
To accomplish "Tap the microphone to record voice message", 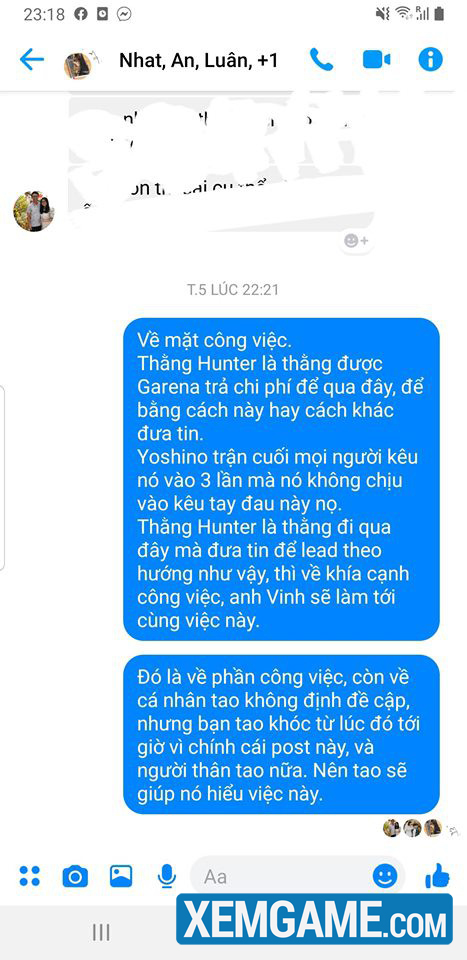I will pos(166,877).
